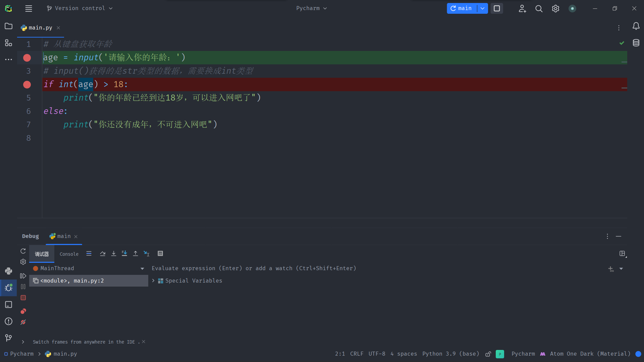Open the Python Console tool window
This screenshot has height=362, width=644.
9,271
